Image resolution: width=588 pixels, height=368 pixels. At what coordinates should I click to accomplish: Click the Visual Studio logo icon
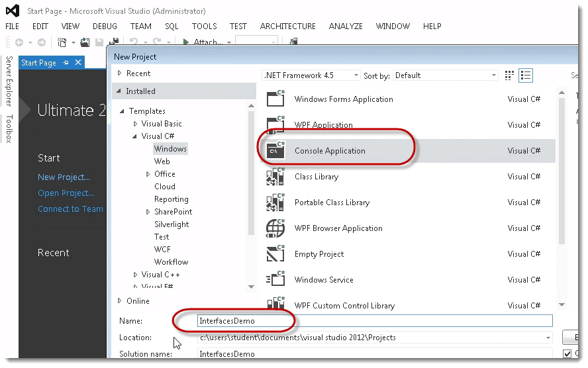[x=13, y=11]
